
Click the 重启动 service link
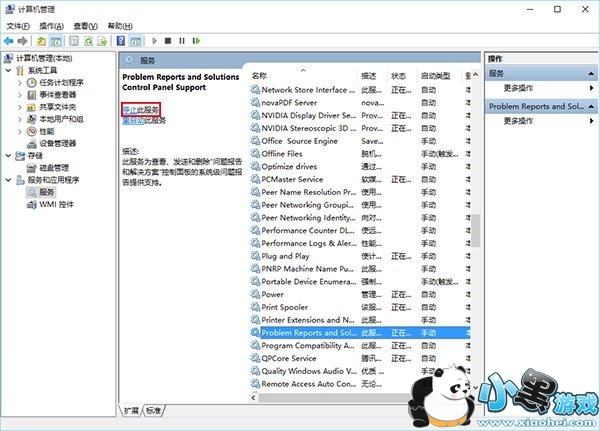132,120
